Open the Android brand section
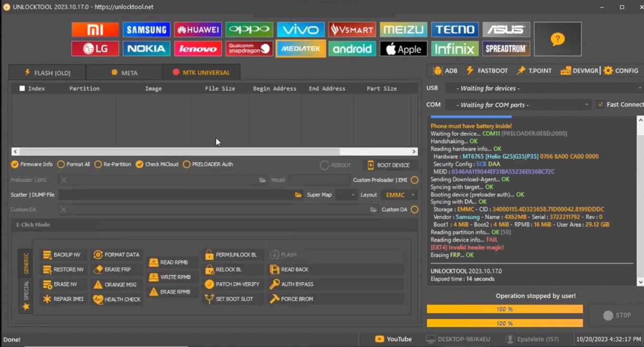 pyautogui.click(x=352, y=49)
